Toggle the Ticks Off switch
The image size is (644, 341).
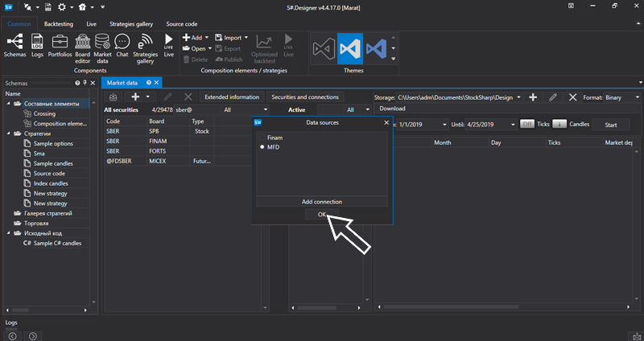(x=527, y=124)
